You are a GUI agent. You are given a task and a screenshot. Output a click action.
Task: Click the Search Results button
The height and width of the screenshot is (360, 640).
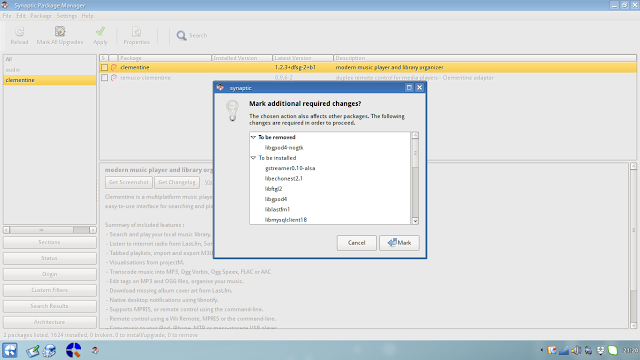[49, 306]
